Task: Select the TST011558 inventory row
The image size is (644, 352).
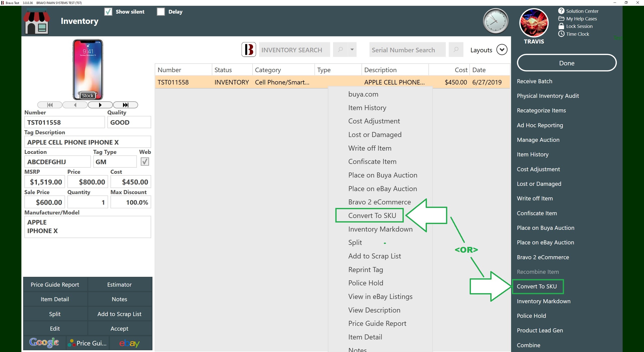Action: tap(332, 82)
